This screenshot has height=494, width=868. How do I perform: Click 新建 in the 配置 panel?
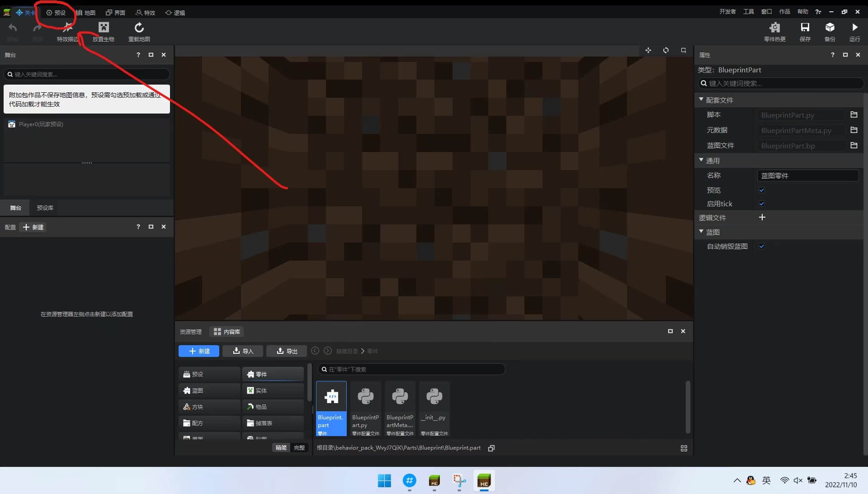(x=33, y=227)
